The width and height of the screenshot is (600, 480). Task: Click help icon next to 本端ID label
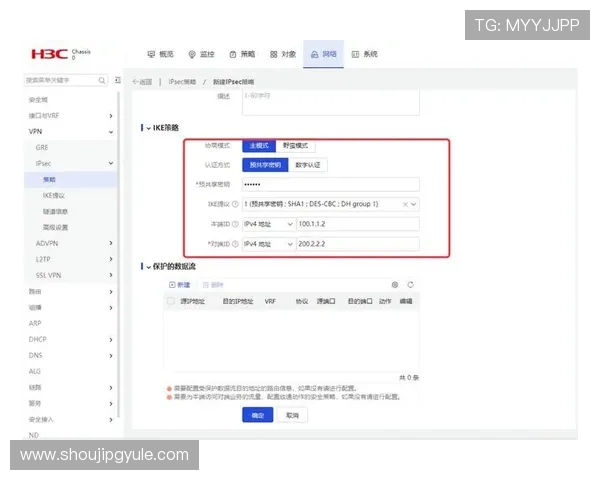point(235,224)
